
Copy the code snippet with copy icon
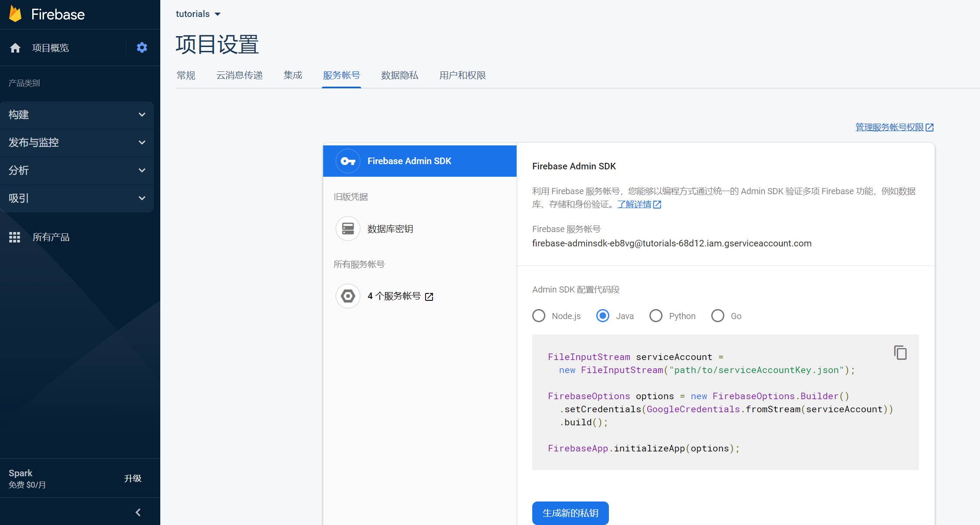900,353
